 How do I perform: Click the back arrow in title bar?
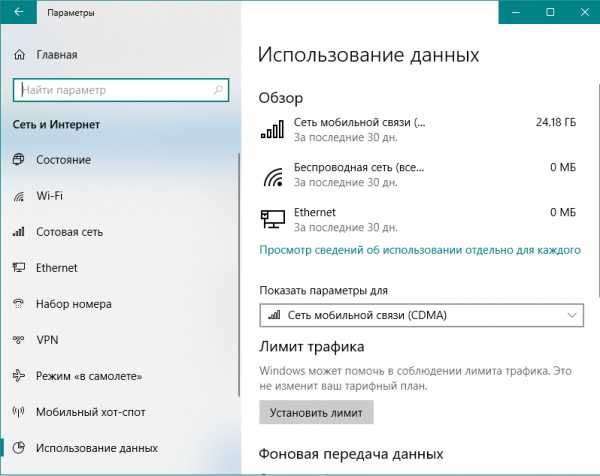pyautogui.click(x=18, y=12)
